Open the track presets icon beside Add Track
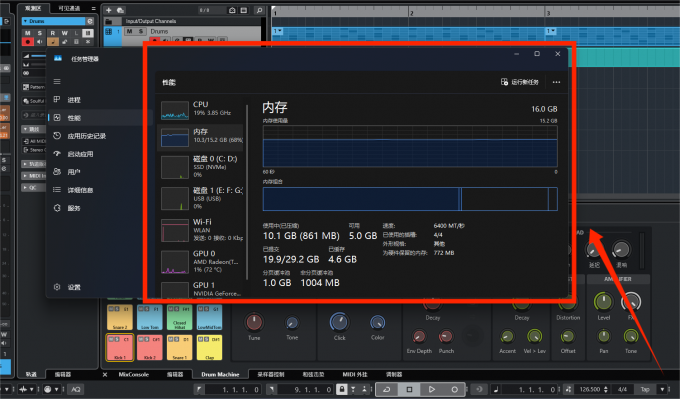This screenshot has width=680, height=399. 120,10
